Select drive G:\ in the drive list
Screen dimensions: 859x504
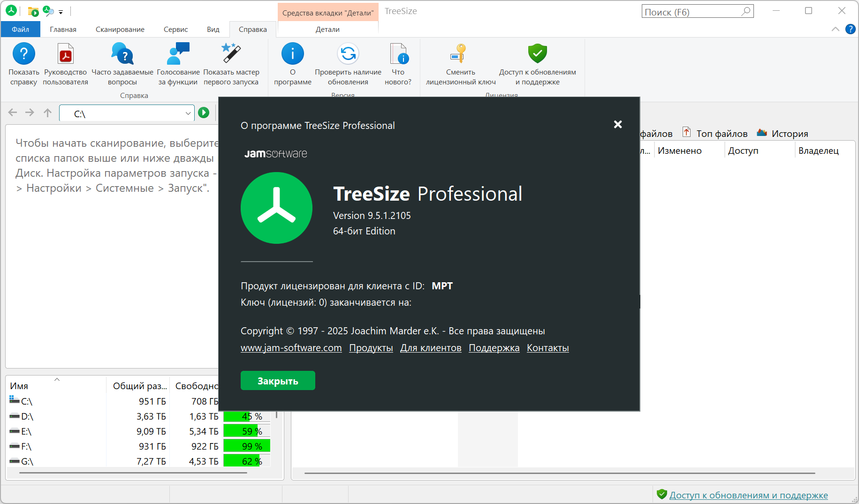(x=27, y=461)
